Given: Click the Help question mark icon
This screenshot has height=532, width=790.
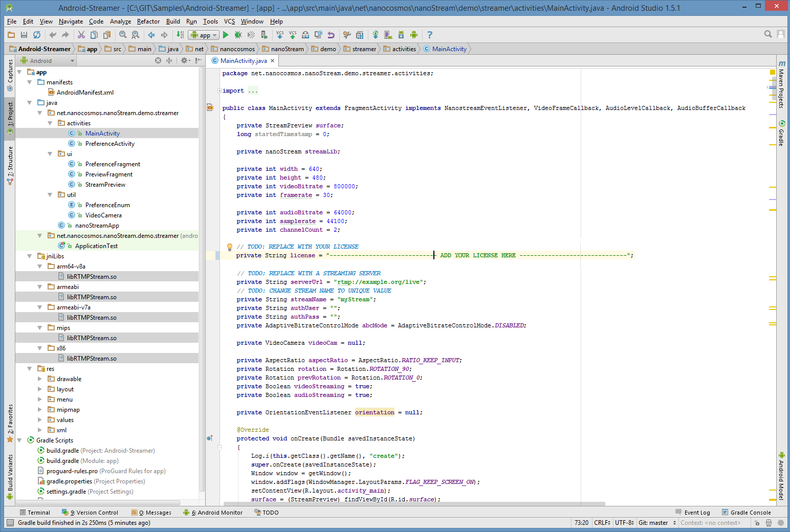Looking at the screenshot, I should click(x=430, y=35).
